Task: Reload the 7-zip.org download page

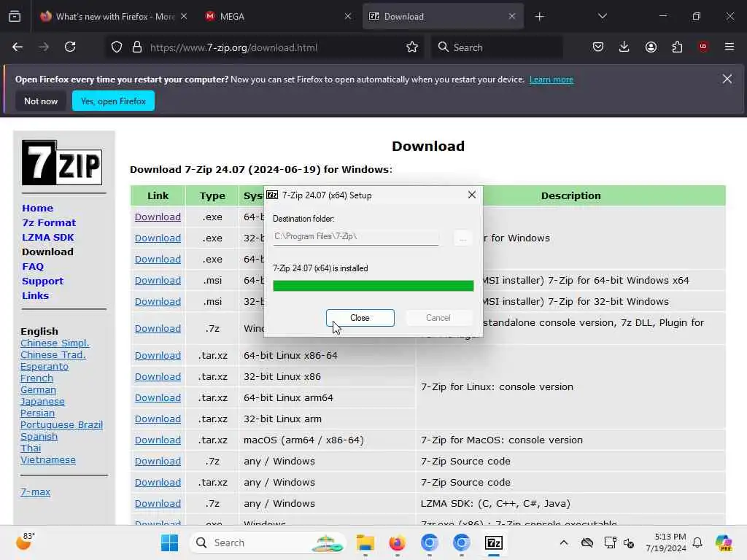Action: tap(70, 47)
